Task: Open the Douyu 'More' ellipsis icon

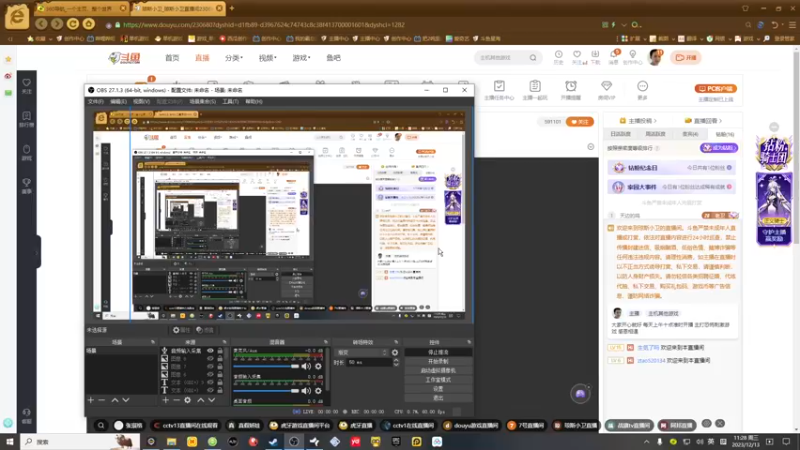Action: [x=642, y=89]
